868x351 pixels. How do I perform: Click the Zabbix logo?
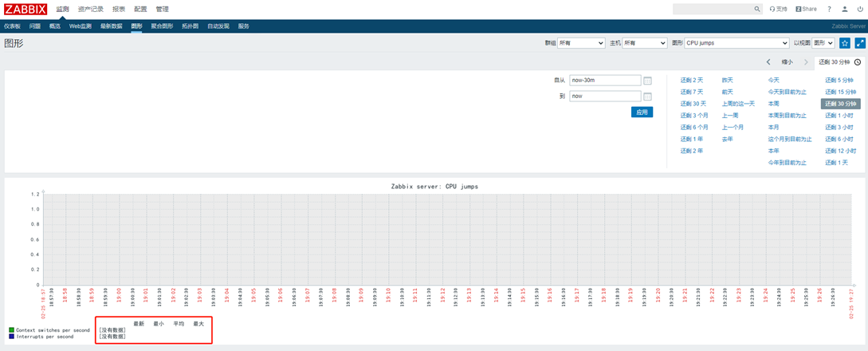25,9
